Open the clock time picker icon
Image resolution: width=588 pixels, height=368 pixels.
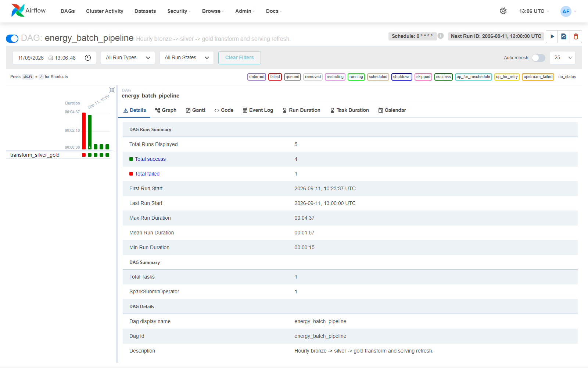tap(88, 58)
